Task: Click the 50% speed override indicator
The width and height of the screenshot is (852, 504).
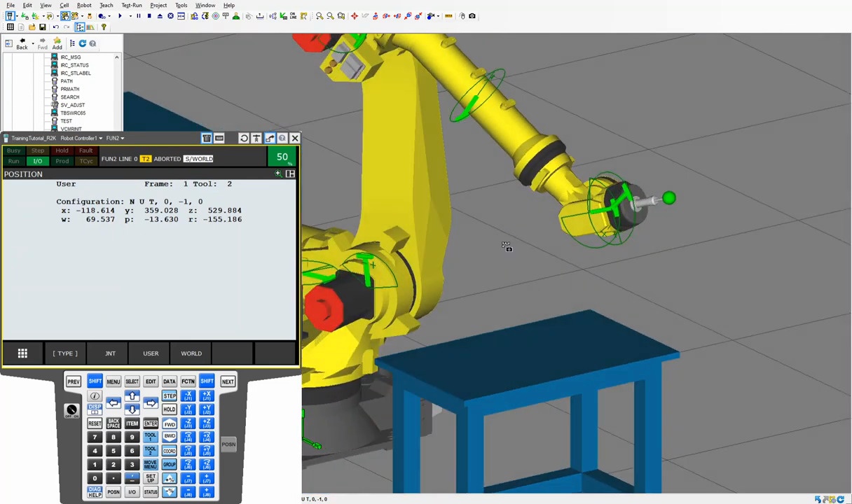Action: click(x=282, y=157)
